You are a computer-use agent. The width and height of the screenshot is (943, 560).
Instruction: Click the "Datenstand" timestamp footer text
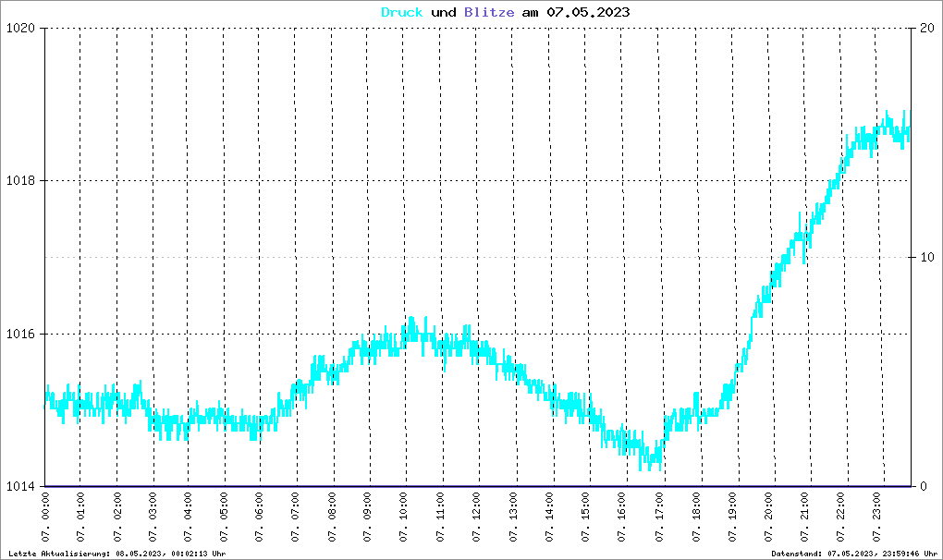click(854, 554)
